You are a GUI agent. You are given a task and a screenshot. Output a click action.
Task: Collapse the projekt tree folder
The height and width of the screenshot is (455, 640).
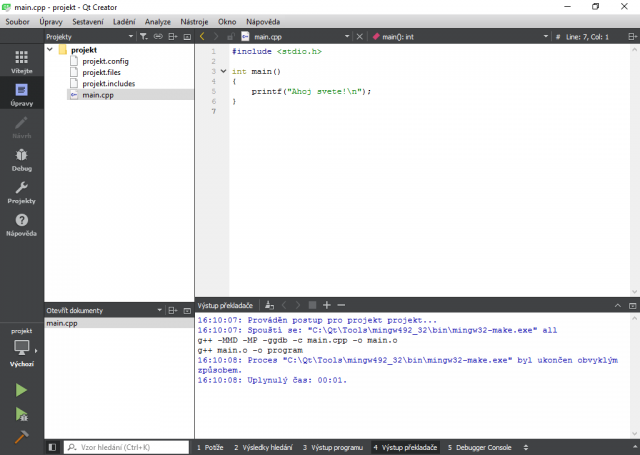click(50, 50)
